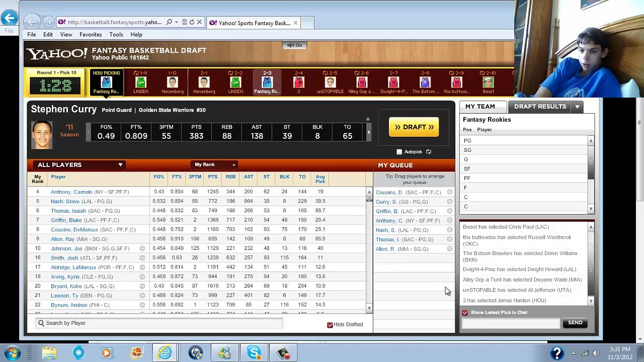Open Anthony, Carmelo player link
The height and width of the screenshot is (362, 644).
pyautogui.click(x=72, y=192)
